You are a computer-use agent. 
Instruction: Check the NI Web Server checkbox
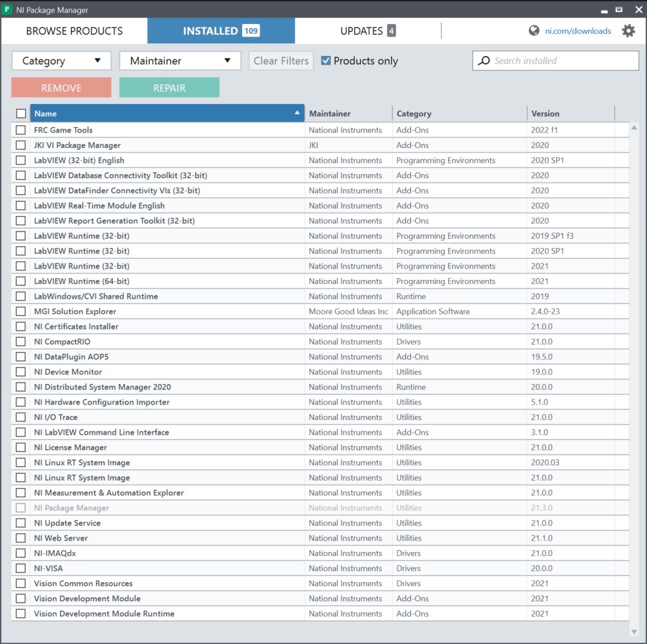point(21,538)
